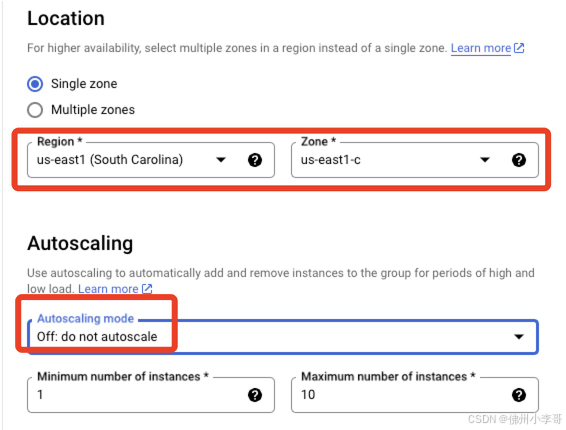Click external link icon beside Autoscaling Learn more
This screenshot has width=566, height=430.
pos(147,289)
